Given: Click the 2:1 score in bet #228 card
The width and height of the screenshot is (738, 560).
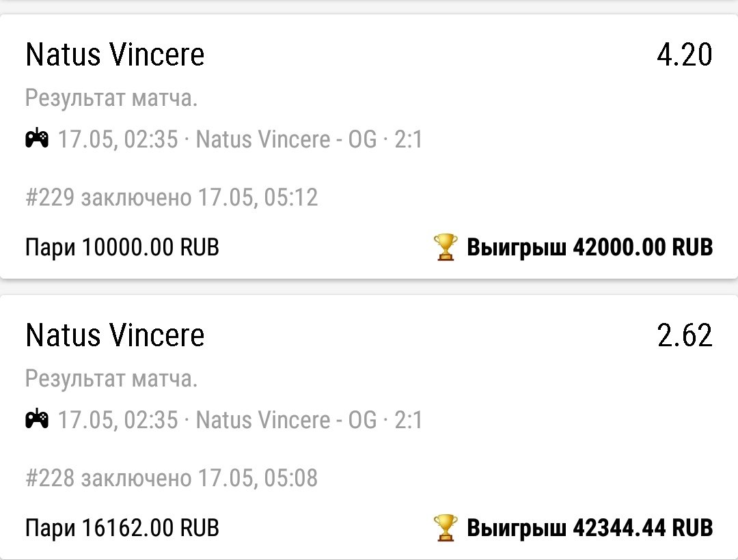Looking at the screenshot, I should [408, 419].
